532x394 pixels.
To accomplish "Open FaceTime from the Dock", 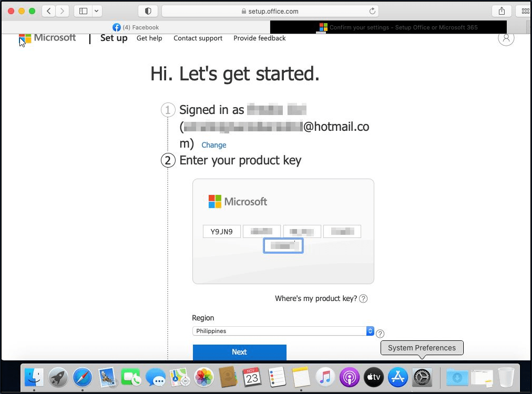I will pyautogui.click(x=131, y=377).
